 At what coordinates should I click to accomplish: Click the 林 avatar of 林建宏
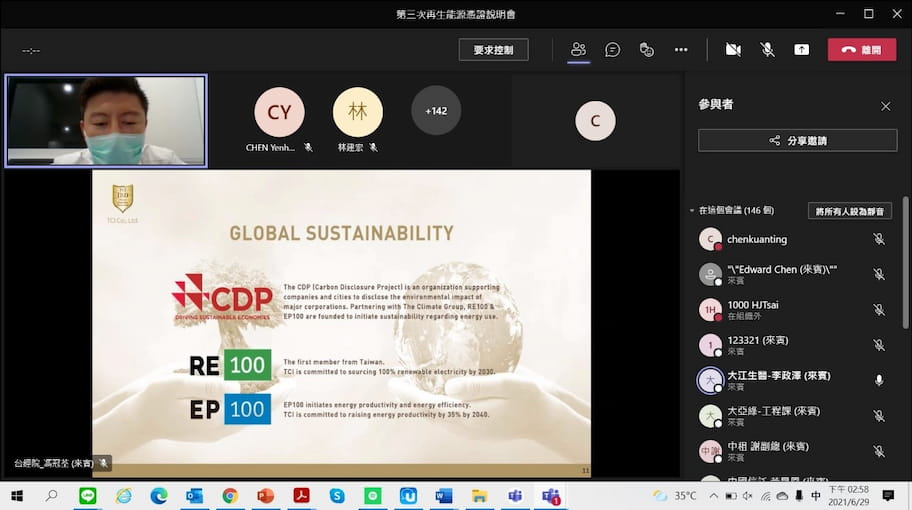[358, 112]
